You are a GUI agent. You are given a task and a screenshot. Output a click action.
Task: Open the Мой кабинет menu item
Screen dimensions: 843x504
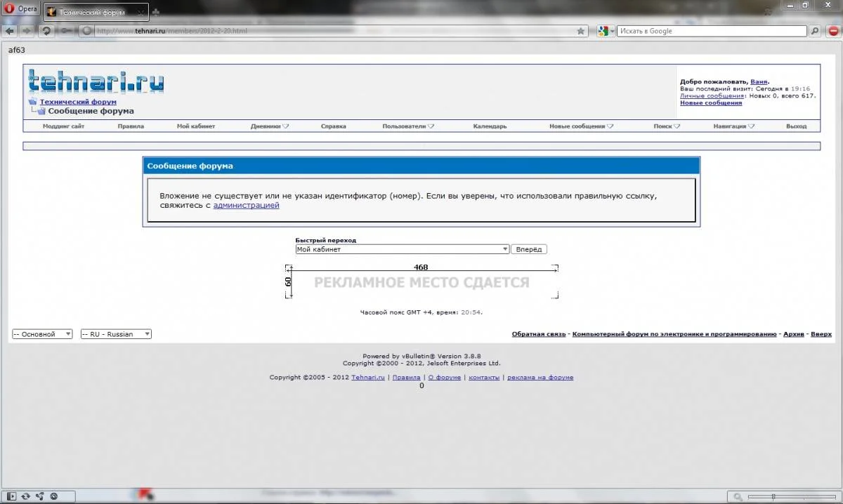coord(196,126)
